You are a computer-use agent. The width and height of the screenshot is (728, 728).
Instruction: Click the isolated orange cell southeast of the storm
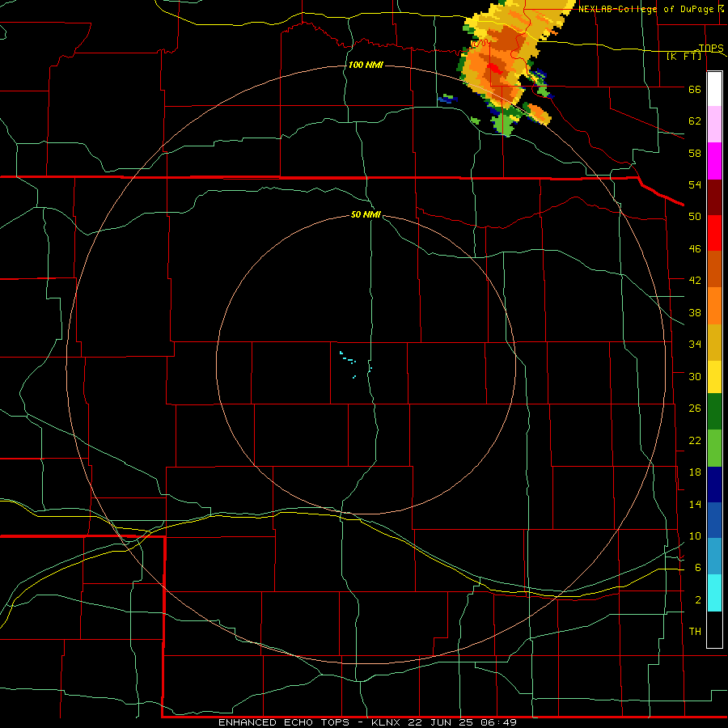pyautogui.click(x=540, y=114)
